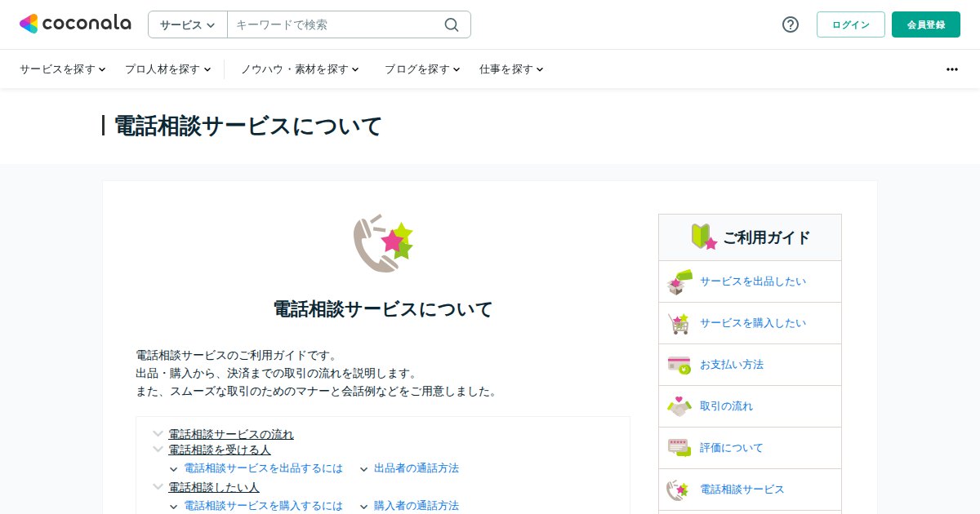Image resolution: width=980 pixels, height=514 pixels.
Task: Open 電話相談を受ける人 link
Action: pyautogui.click(x=220, y=450)
